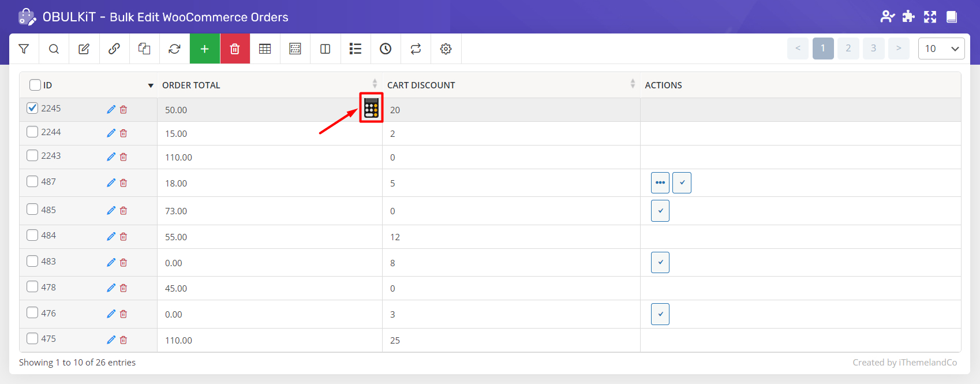980x384 pixels.
Task: Open the filter tool in toolbar
Action: [x=24, y=49]
